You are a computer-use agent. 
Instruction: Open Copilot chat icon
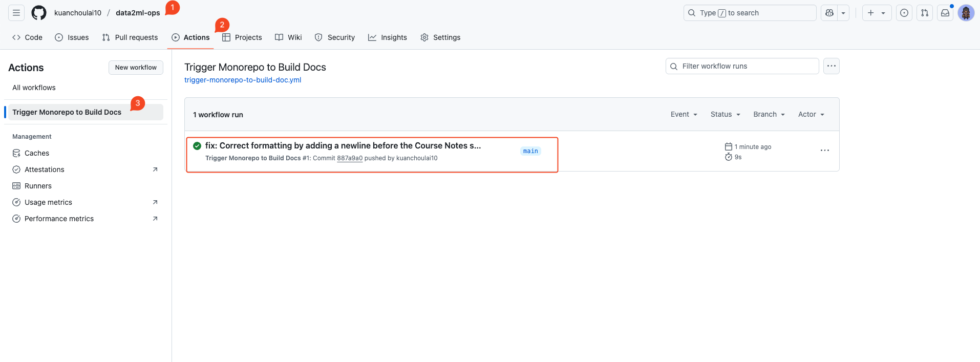pyautogui.click(x=829, y=13)
